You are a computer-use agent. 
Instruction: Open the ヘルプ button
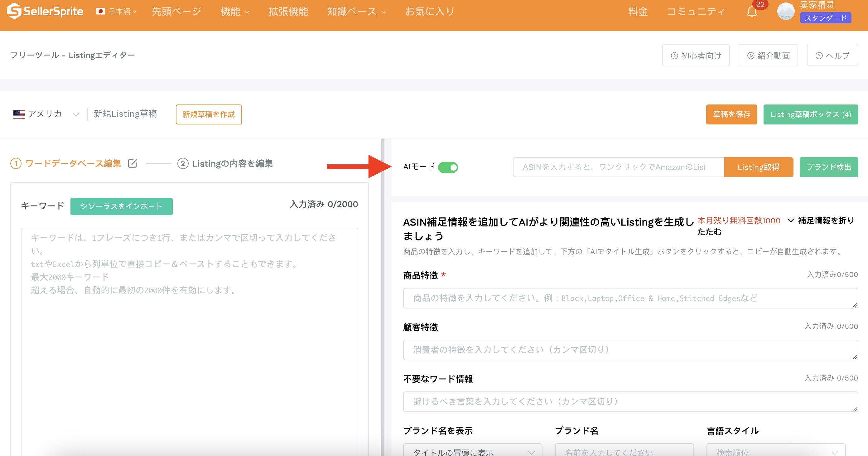coord(832,55)
